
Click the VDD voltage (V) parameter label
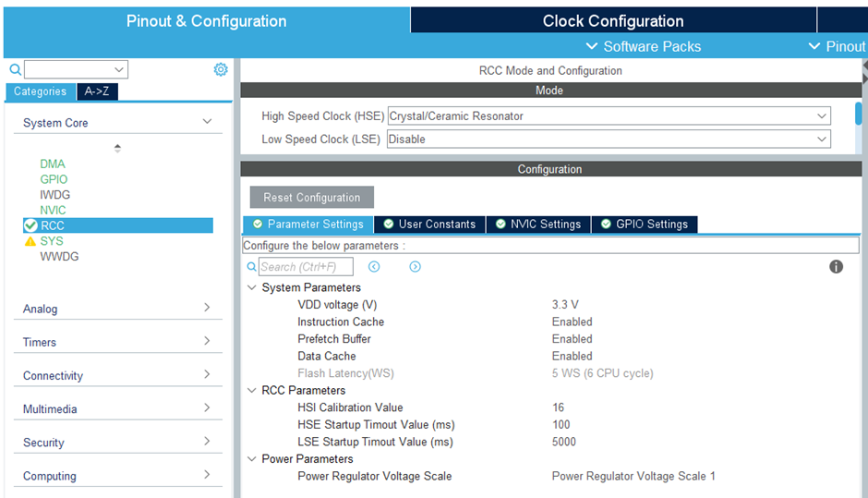point(337,305)
